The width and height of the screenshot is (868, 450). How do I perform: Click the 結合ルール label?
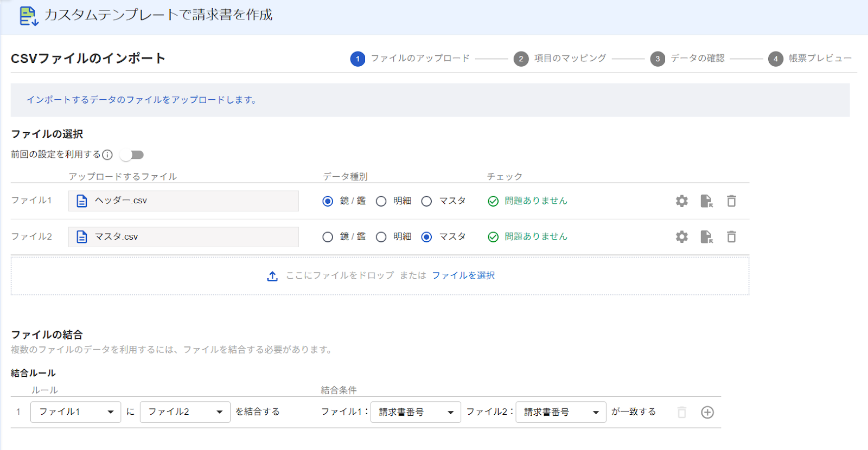tap(33, 373)
